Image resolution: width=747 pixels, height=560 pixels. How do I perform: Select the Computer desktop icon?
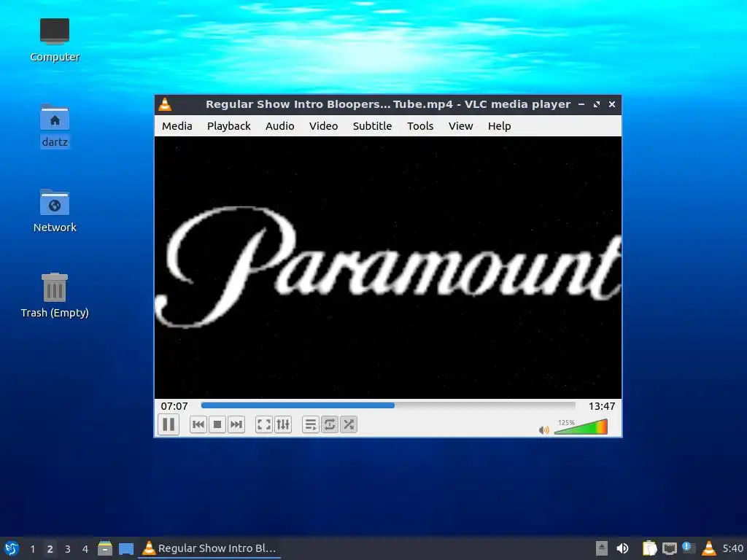point(55,40)
